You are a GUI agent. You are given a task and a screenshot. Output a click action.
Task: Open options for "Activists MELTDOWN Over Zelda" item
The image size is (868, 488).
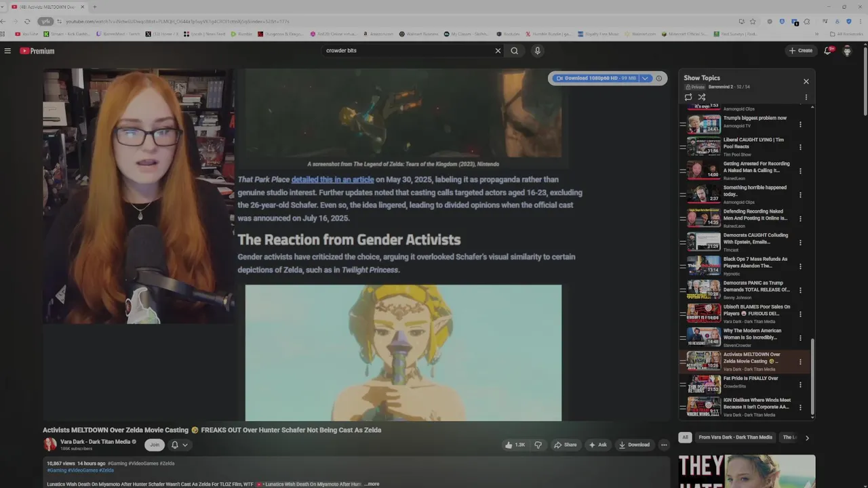click(x=800, y=362)
